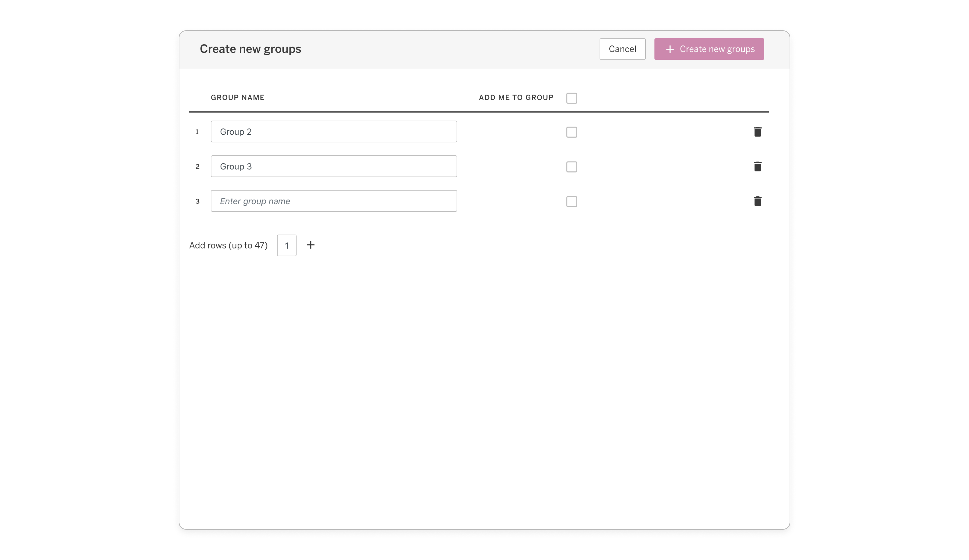The width and height of the screenshot is (969, 560).
Task: Select the add rows number box
Action: [x=286, y=245]
